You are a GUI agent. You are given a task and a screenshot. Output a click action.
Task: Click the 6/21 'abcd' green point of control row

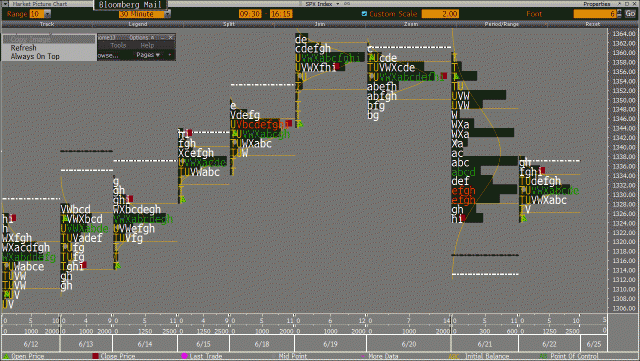click(x=463, y=172)
